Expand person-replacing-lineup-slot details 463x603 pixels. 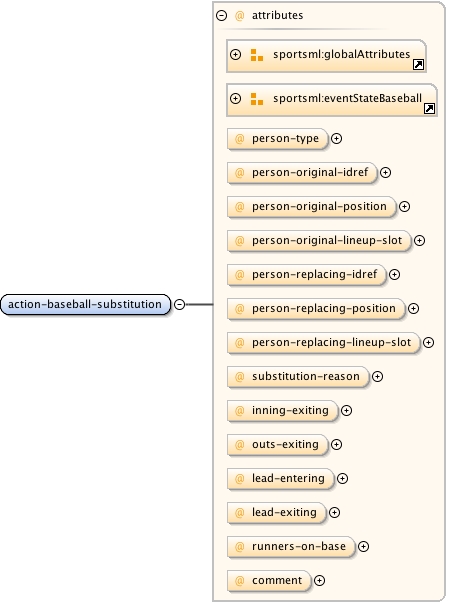(428, 342)
